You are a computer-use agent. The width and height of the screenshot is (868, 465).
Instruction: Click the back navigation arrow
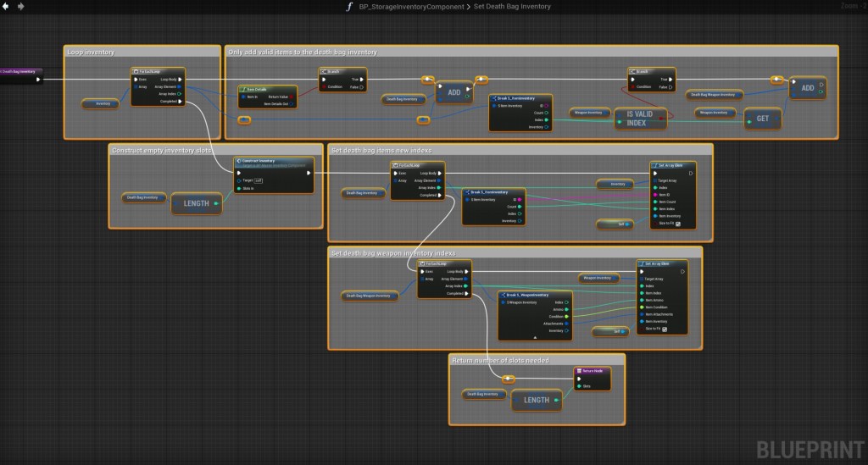(6, 6)
